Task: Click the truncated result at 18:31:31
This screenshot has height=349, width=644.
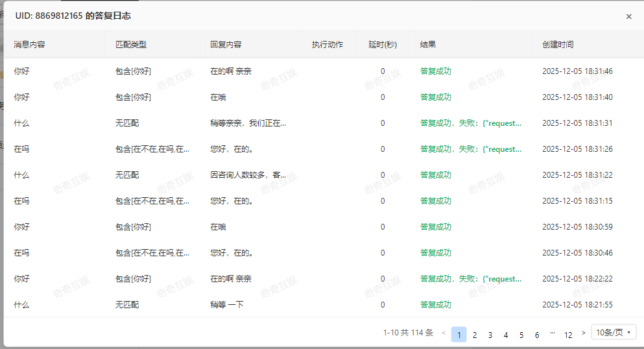Action: (x=471, y=123)
